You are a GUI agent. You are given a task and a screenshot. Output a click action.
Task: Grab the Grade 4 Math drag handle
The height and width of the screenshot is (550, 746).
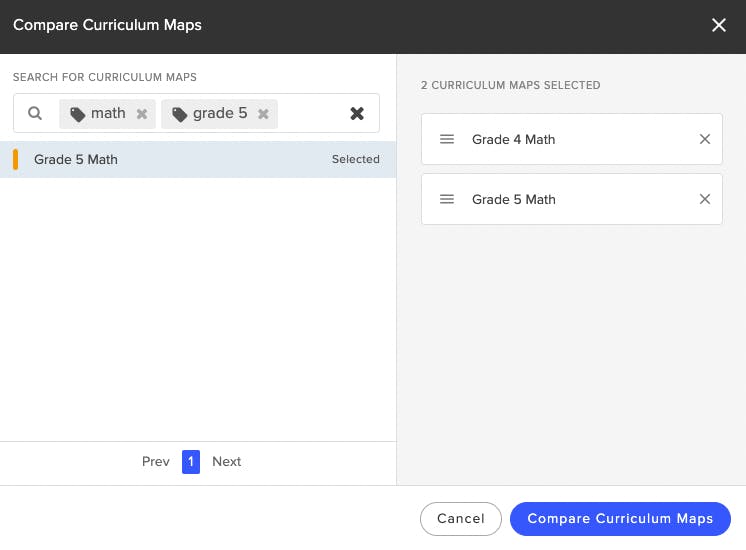pos(447,139)
